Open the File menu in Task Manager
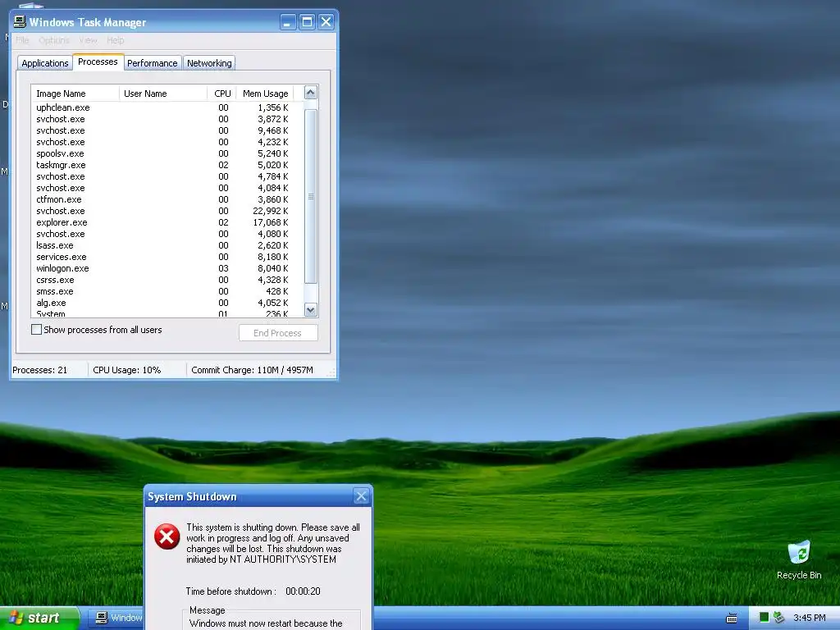Image resolution: width=840 pixels, height=630 pixels. (x=22, y=40)
